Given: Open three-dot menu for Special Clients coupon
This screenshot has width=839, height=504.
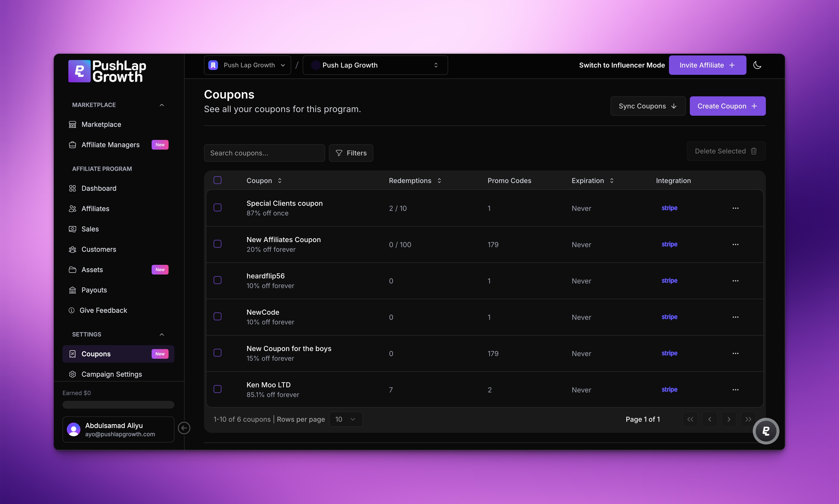Looking at the screenshot, I should click(735, 208).
